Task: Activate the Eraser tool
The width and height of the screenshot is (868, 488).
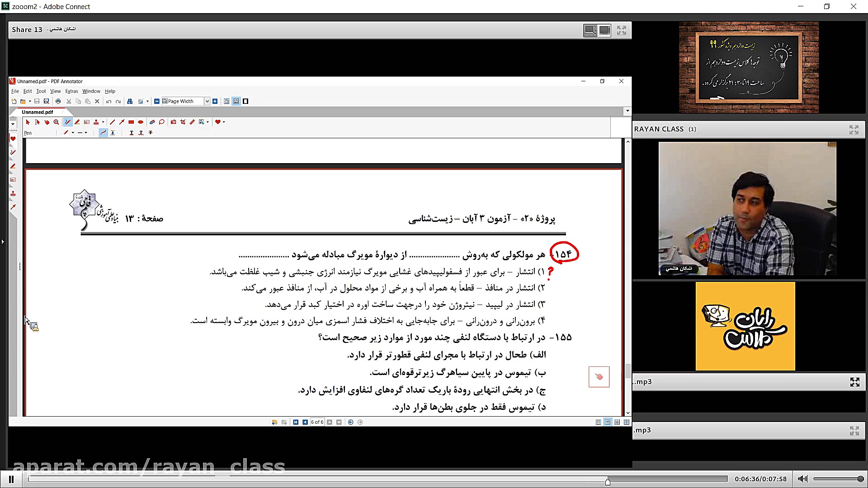Action: click(151, 122)
